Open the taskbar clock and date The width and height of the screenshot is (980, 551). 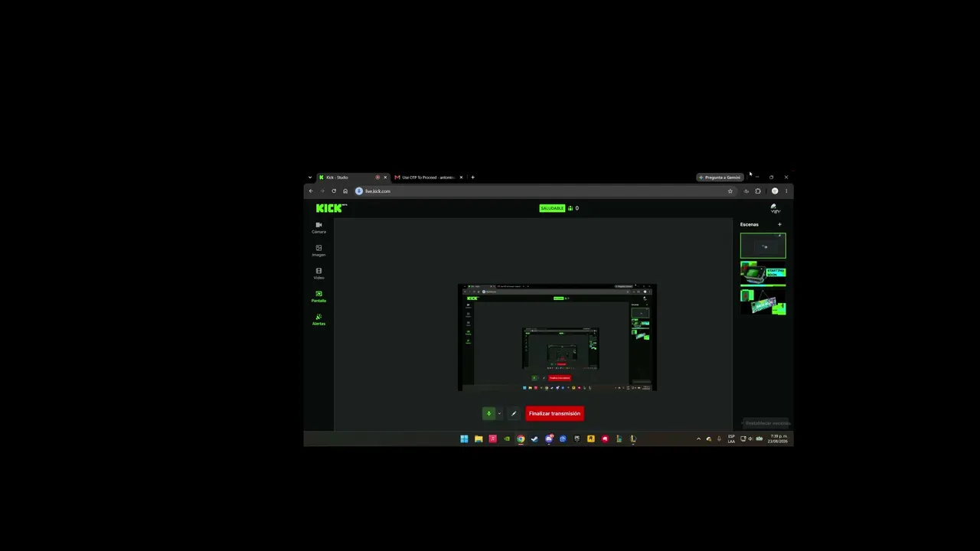click(x=778, y=439)
